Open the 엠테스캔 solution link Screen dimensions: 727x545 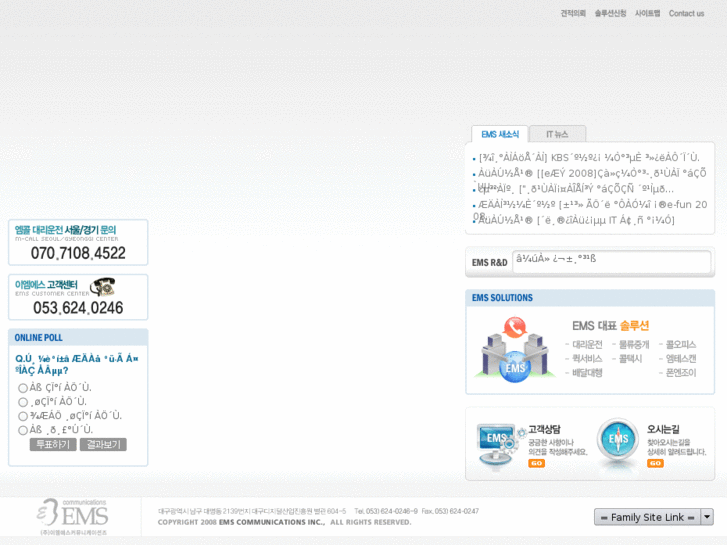pos(681,359)
